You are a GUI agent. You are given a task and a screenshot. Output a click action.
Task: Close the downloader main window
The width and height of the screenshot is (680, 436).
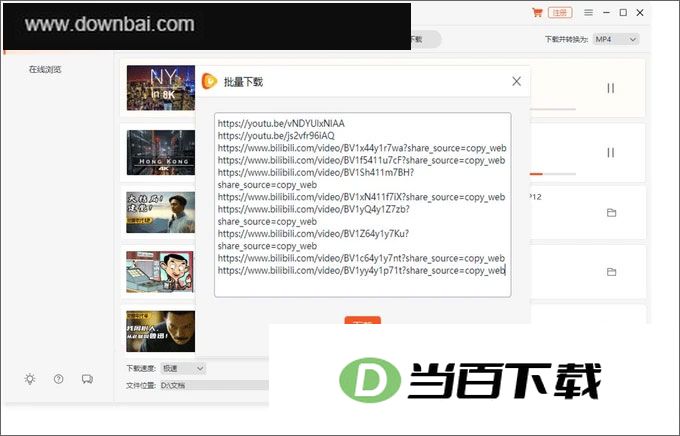(x=640, y=13)
